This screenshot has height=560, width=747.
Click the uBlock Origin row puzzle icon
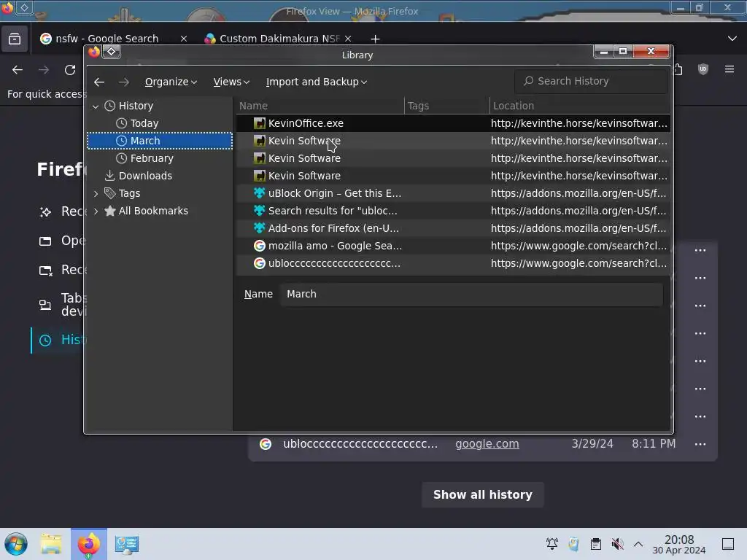click(259, 193)
